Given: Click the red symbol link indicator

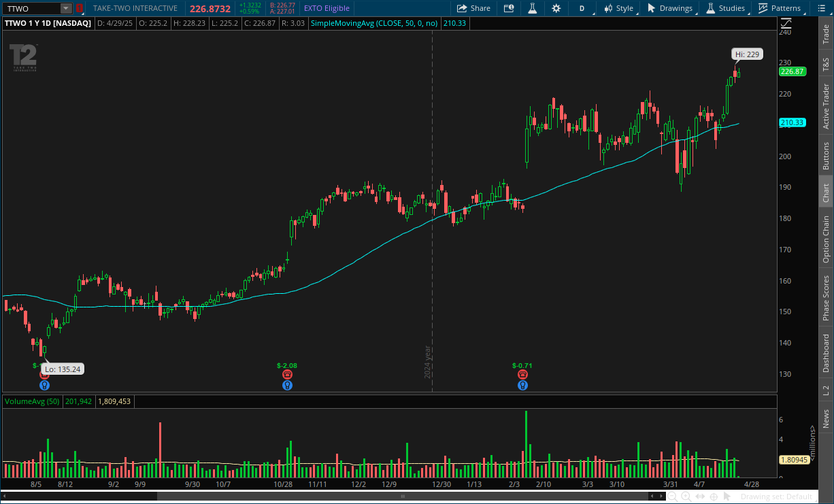Looking at the screenshot, I should click(80, 8).
